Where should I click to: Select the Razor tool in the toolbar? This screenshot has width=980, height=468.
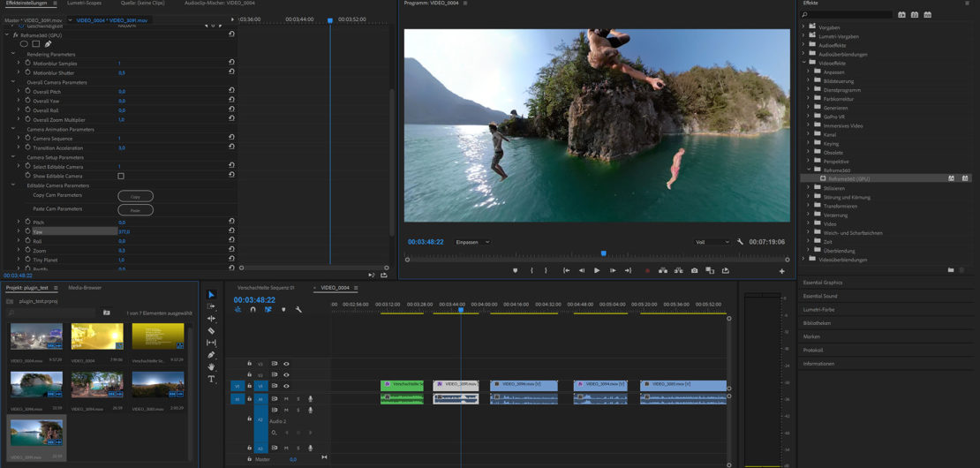211,330
